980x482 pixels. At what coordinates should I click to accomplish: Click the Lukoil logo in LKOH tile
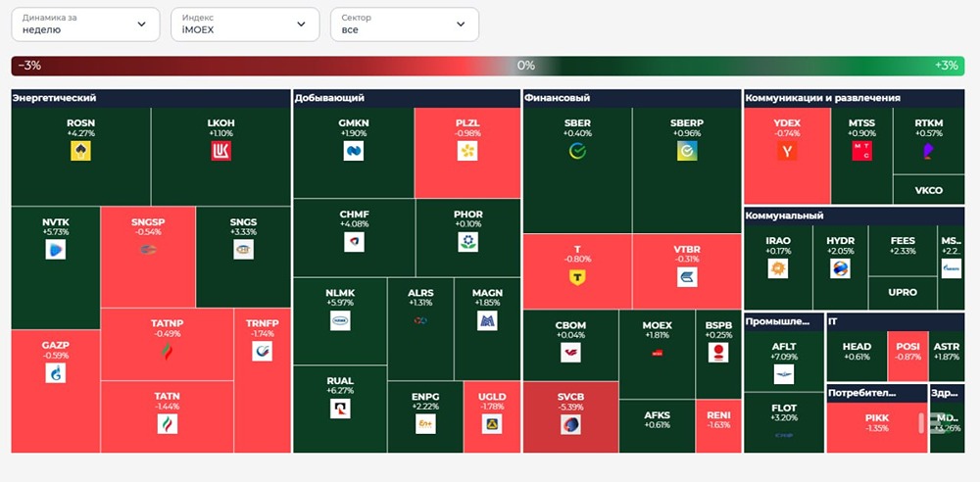click(220, 151)
